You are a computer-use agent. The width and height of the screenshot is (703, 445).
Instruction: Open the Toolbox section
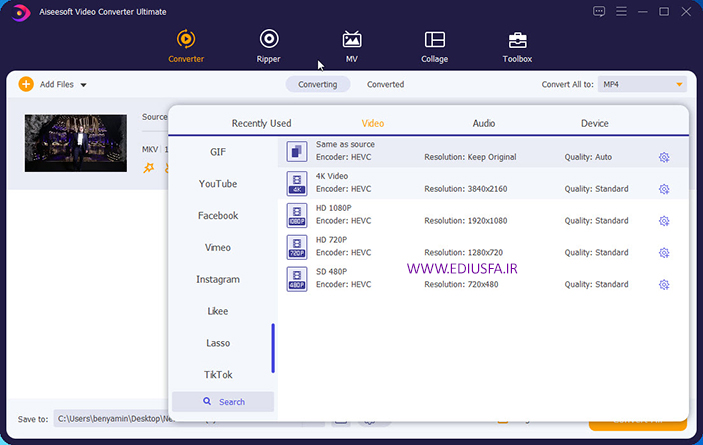(517, 45)
